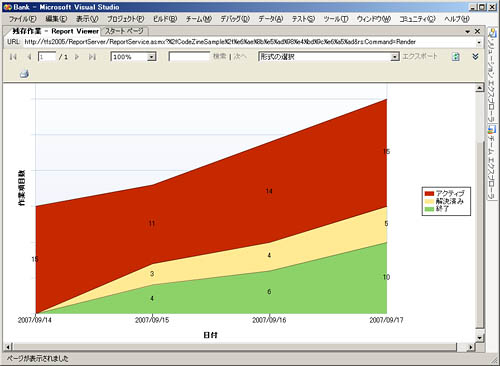Open the デバッグ menu

235,19
